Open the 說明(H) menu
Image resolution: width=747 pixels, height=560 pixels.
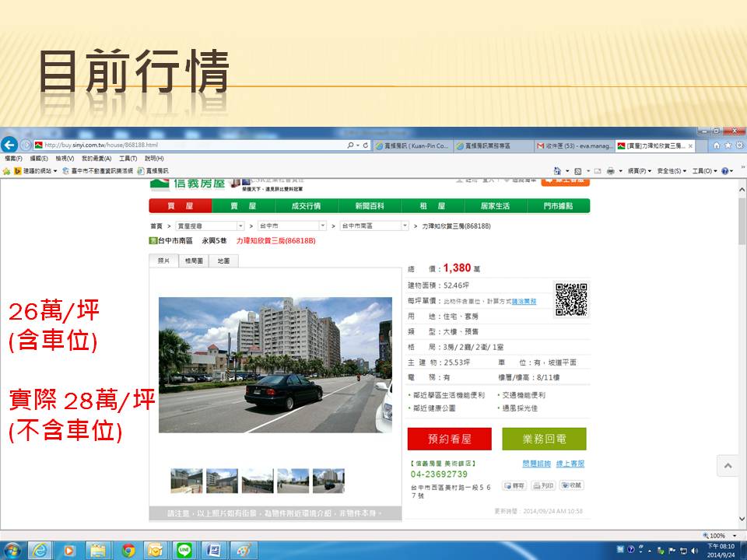click(x=154, y=159)
